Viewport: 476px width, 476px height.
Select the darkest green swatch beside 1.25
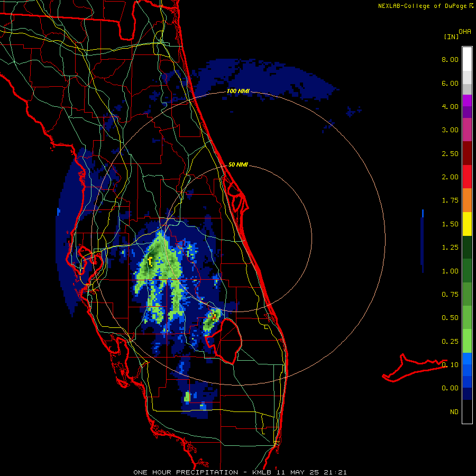(x=467, y=248)
